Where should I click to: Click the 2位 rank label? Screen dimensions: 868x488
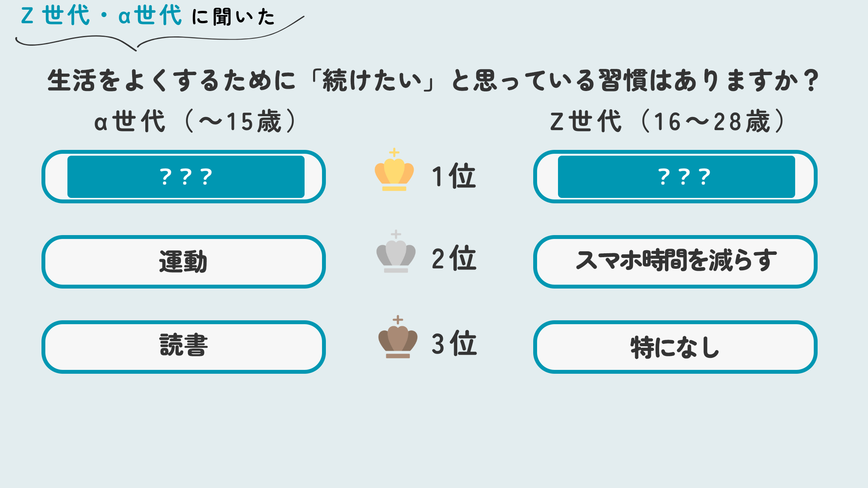(x=454, y=258)
